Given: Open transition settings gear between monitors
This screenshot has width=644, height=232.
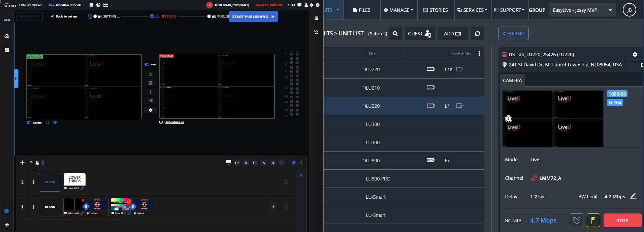Looking at the screenshot, I should tap(151, 110).
